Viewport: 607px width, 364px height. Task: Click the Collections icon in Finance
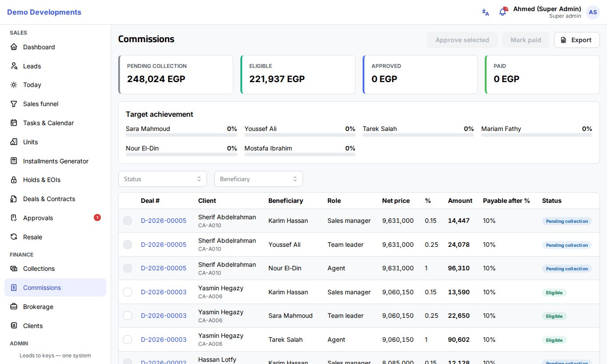point(14,269)
